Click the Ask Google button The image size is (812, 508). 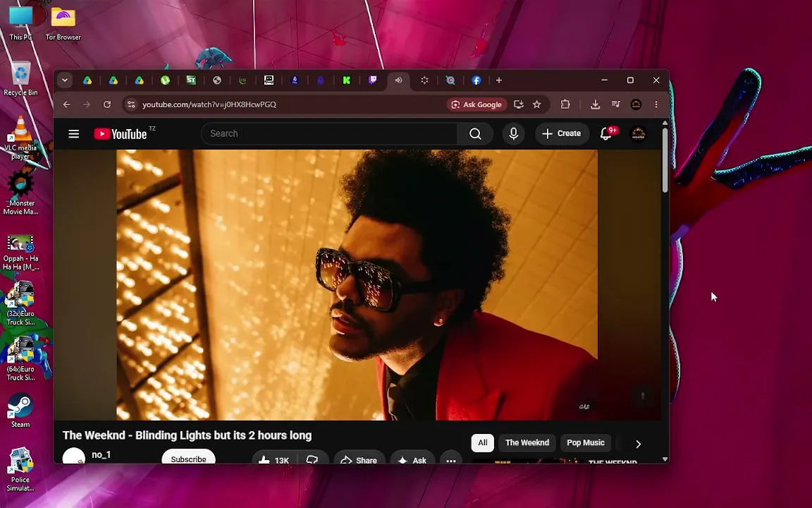pyautogui.click(x=476, y=104)
